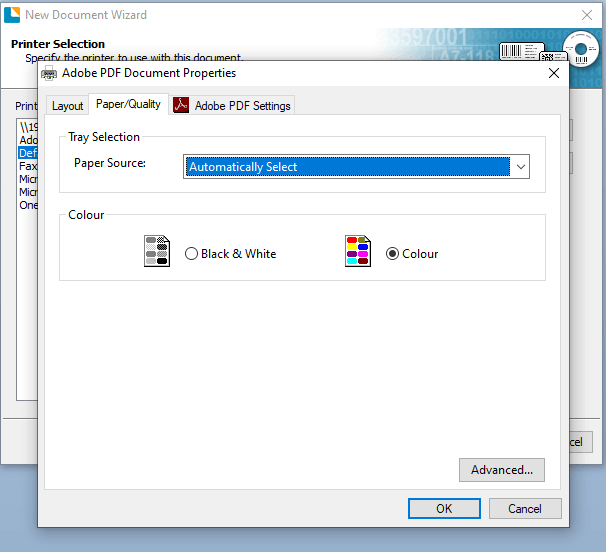Image resolution: width=606 pixels, height=552 pixels.
Task: Open the Paper Source combo box
Action: point(356,167)
